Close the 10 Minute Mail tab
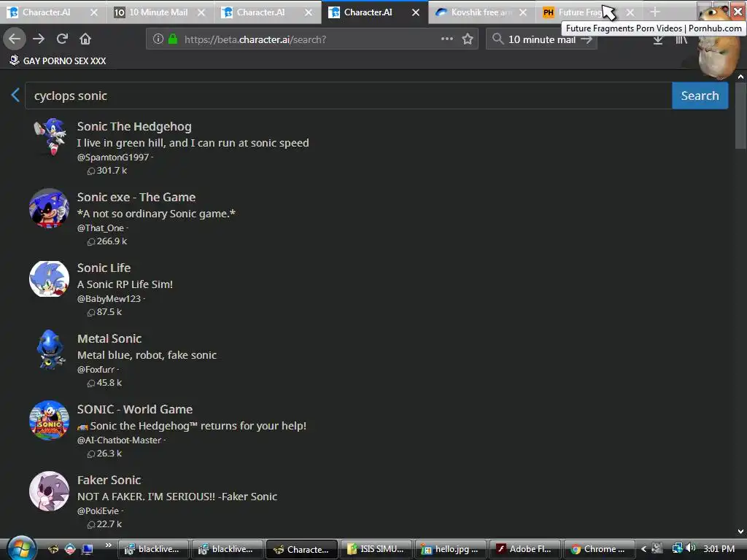This screenshot has height=560, width=747. (x=201, y=12)
